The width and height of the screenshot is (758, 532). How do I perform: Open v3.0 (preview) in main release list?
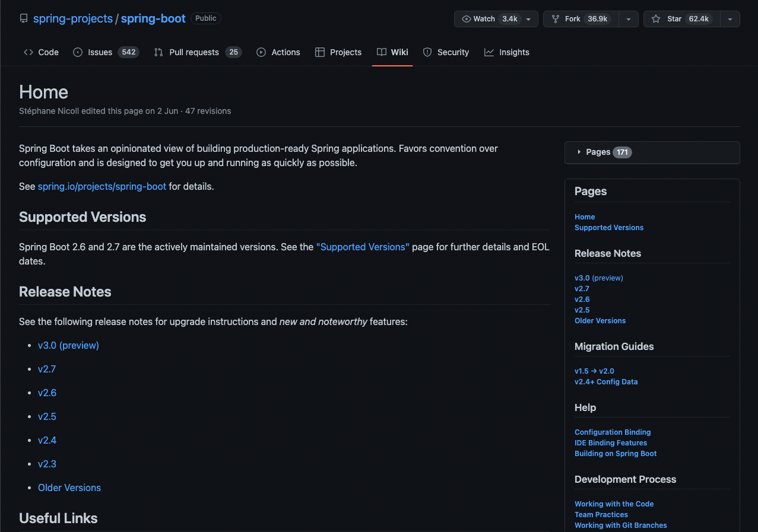point(68,345)
